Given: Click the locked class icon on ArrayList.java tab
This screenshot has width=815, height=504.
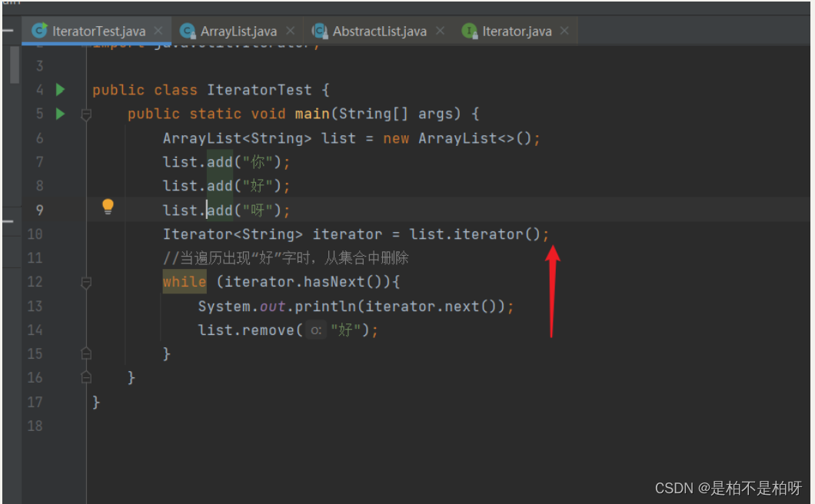Looking at the screenshot, I should tap(187, 31).
